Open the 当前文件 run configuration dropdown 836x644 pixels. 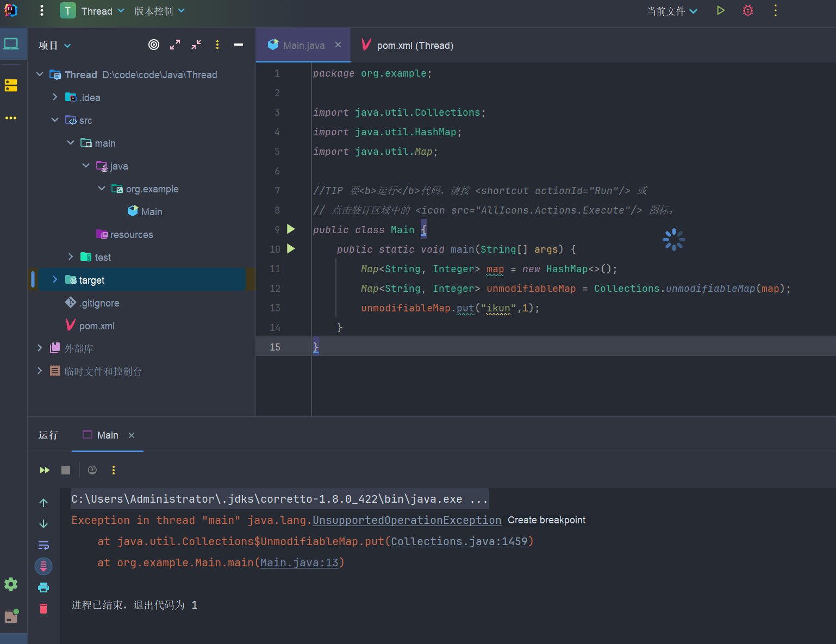(672, 11)
